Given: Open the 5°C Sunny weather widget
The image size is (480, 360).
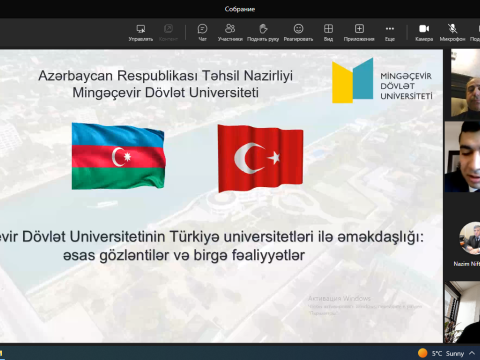Looking at the screenshot, I should pyautogui.click(x=441, y=353).
